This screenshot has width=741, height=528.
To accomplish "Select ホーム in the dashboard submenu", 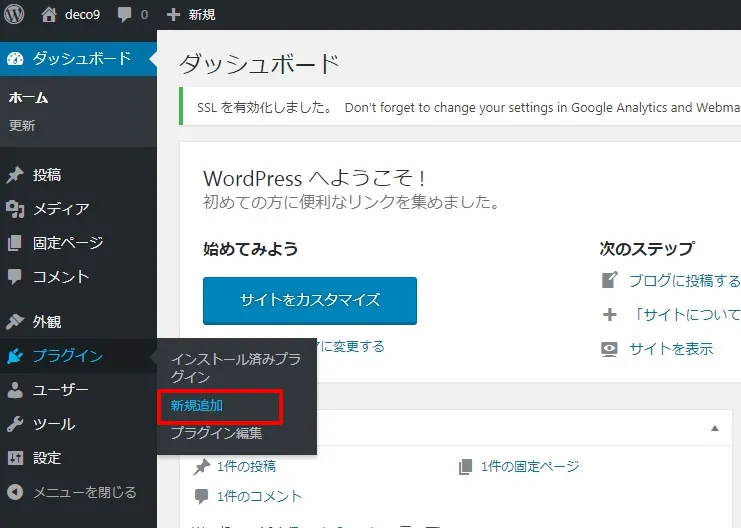I will click(28, 98).
